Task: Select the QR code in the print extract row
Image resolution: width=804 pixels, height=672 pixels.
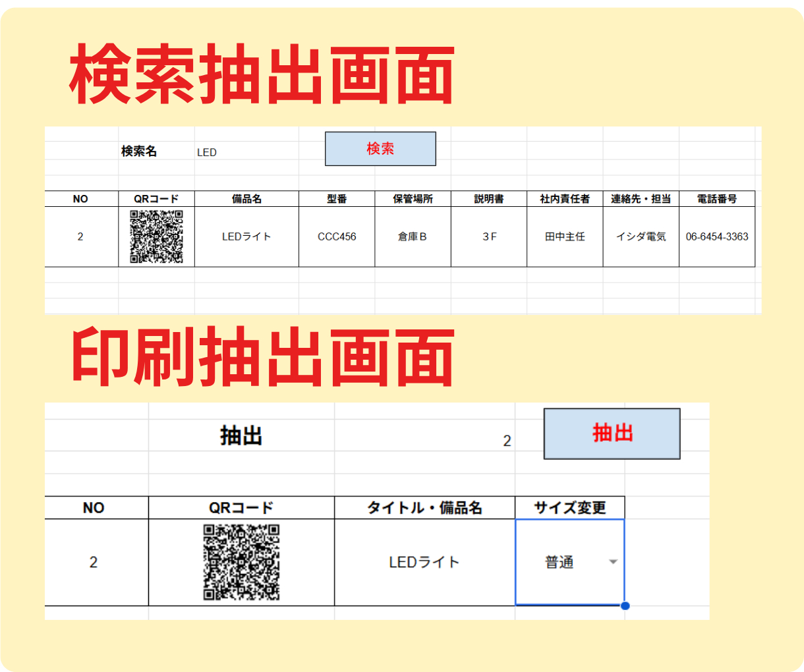Action: coord(241,562)
